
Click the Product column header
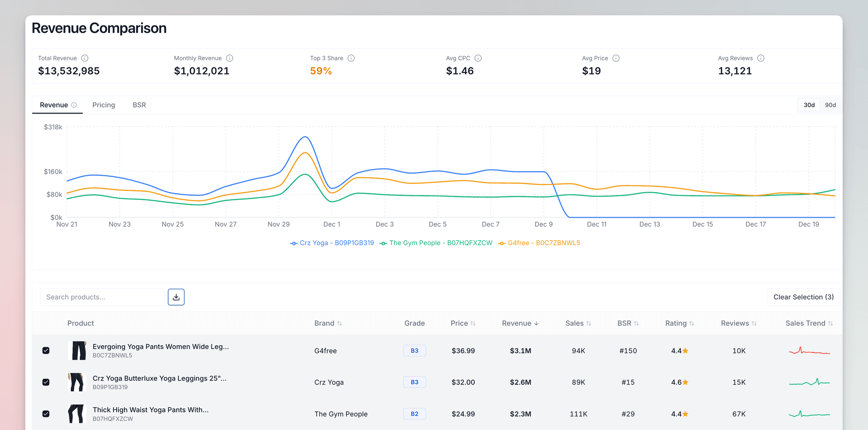click(81, 323)
